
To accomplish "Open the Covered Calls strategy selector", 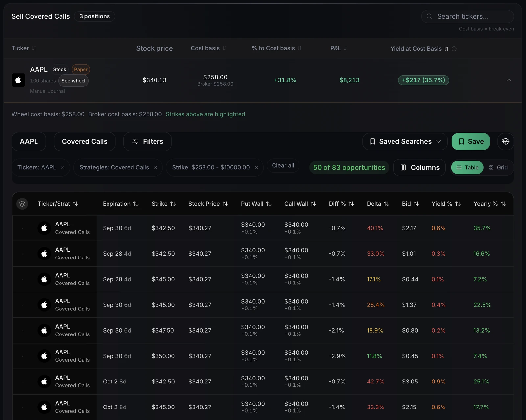I will click(x=84, y=141).
